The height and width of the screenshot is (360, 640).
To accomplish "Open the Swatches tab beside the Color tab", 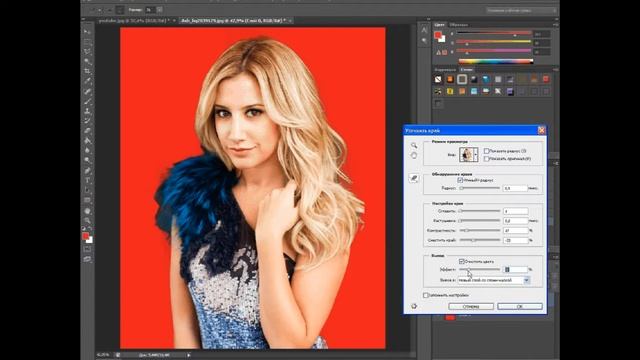I will [x=459, y=25].
